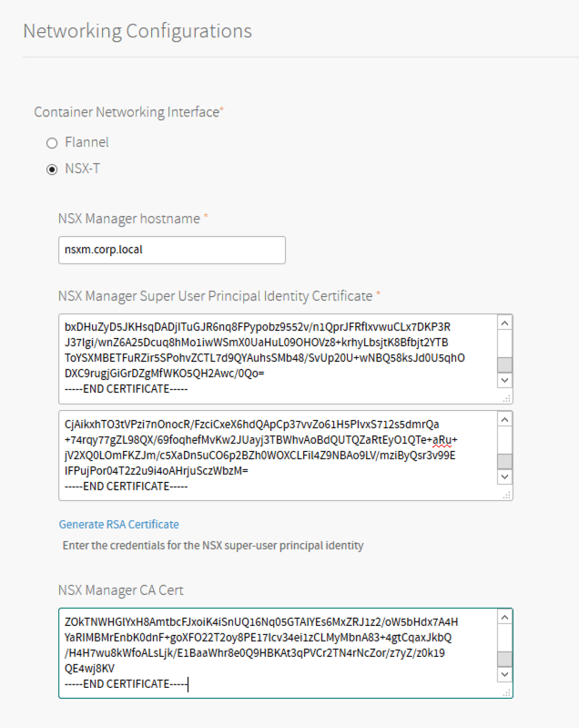579x728 pixels.
Task: Focus the NSX Manager hostname field
Action: (171, 250)
